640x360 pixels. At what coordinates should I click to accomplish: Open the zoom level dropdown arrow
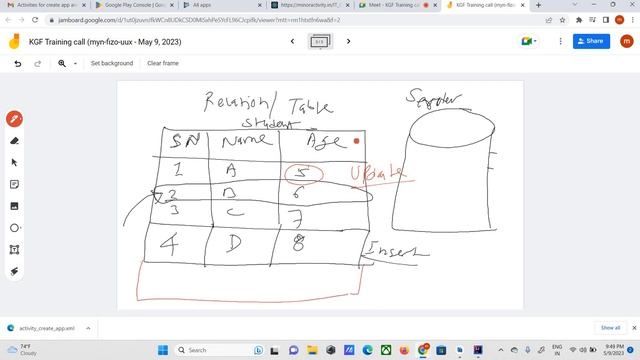[75, 63]
